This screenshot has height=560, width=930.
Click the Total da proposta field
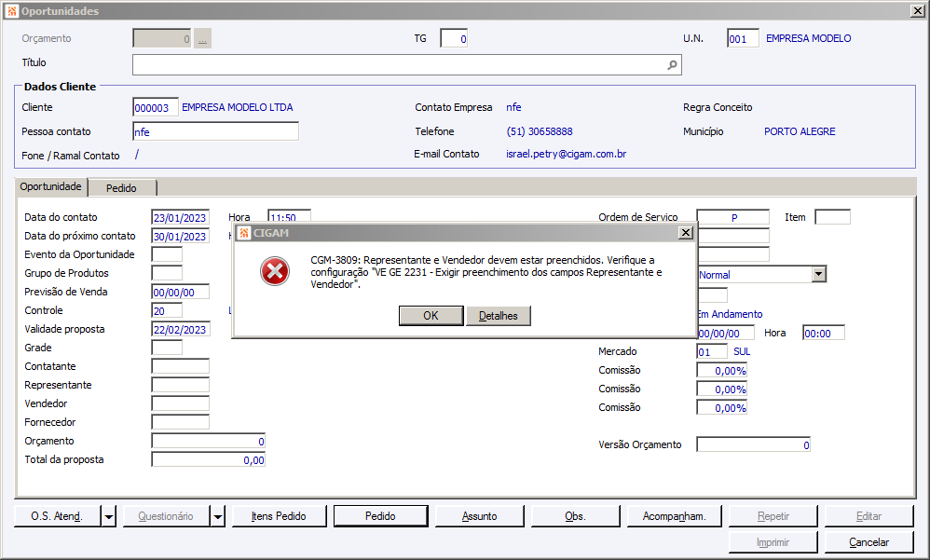pos(208,459)
